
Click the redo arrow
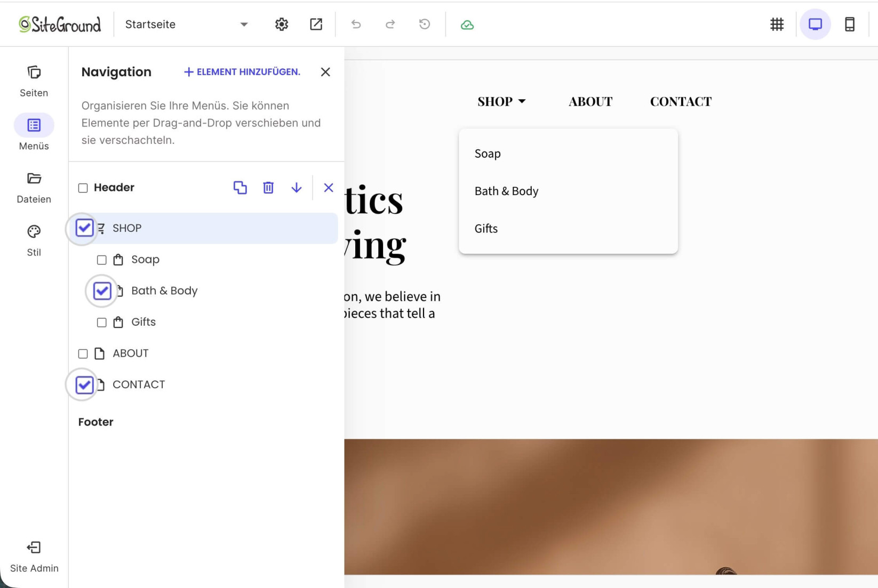click(x=390, y=25)
